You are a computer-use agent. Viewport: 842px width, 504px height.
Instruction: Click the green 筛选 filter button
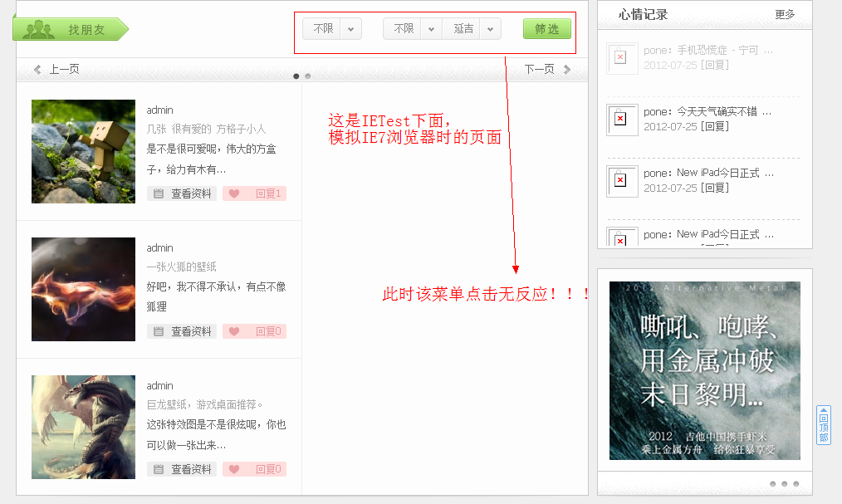[546, 29]
